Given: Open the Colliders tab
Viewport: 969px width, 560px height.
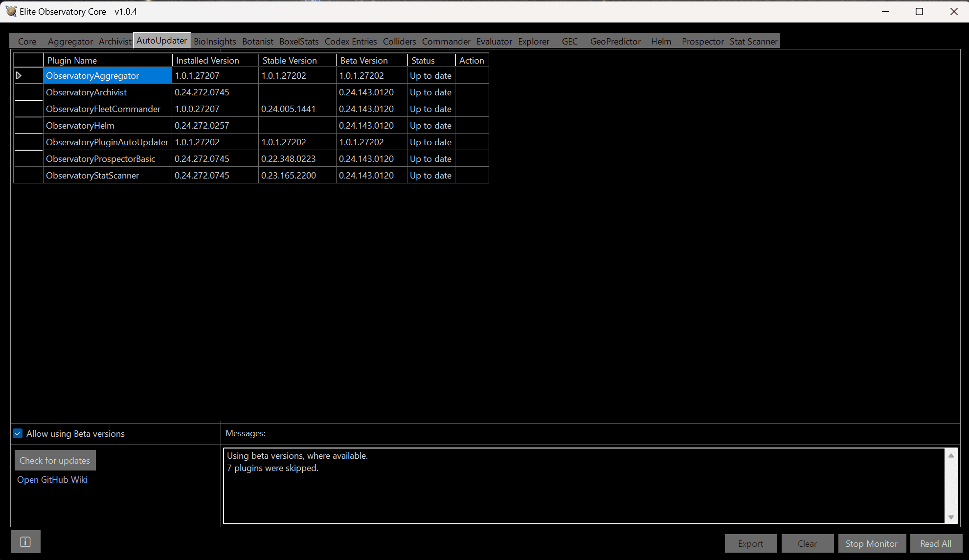Looking at the screenshot, I should point(399,42).
